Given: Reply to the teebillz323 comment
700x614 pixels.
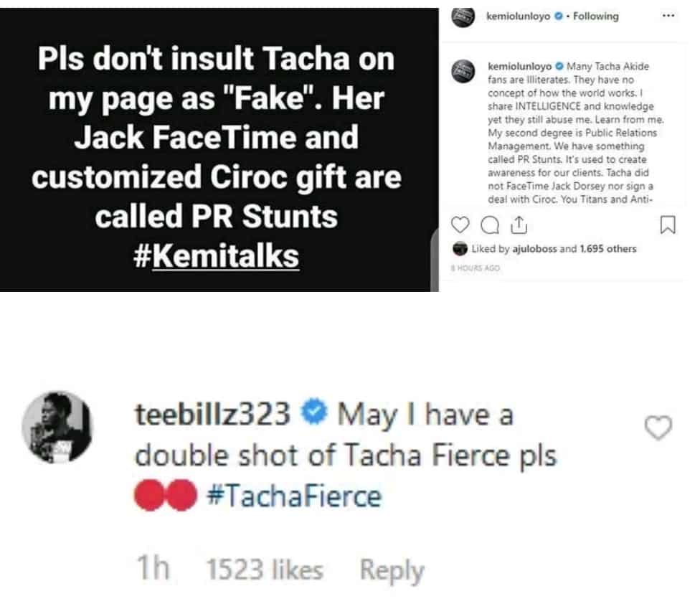Looking at the screenshot, I should pos(392,571).
